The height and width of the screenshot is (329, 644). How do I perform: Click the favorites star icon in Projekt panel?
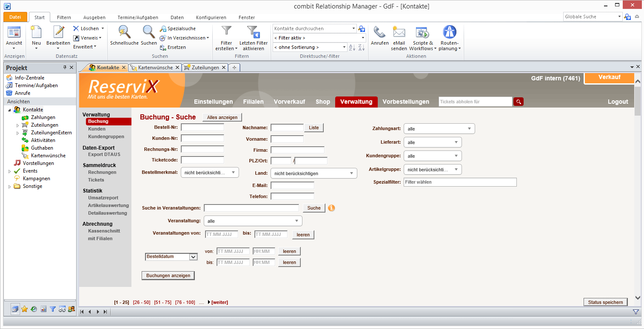pyautogui.click(x=24, y=309)
